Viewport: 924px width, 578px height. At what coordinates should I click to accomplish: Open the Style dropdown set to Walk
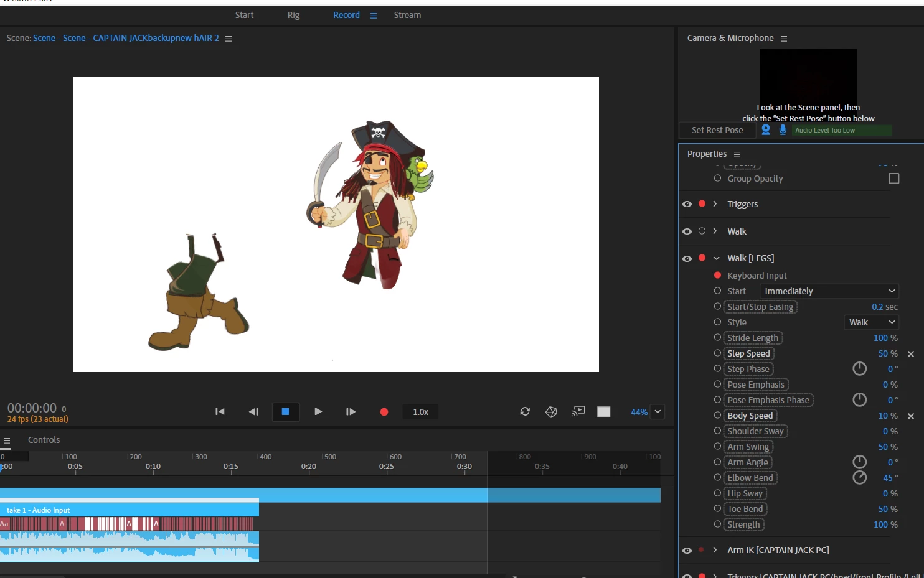click(872, 322)
